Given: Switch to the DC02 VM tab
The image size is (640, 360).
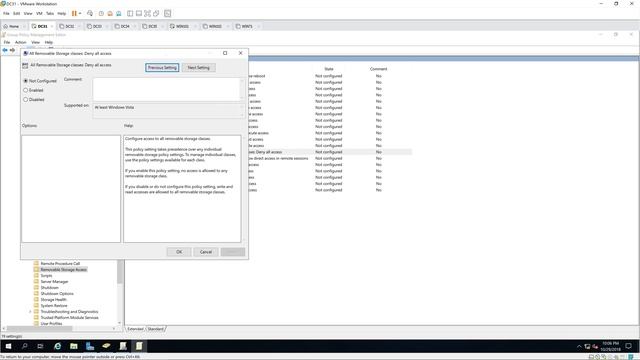Looking at the screenshot, I should (x=70, y=26).
